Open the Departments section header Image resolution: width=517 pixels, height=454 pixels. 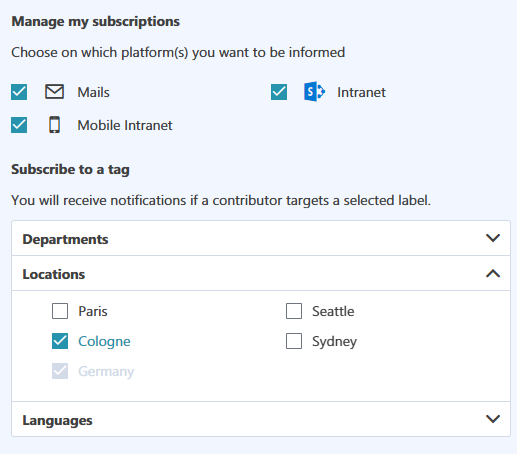tap(261, 238)
